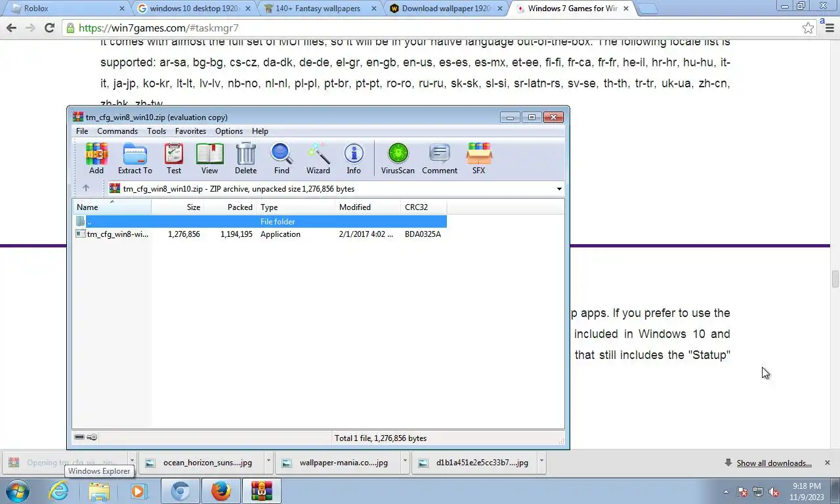
Task: Open Windows Media Player from taskbar
Action: [x=139, y=491]
